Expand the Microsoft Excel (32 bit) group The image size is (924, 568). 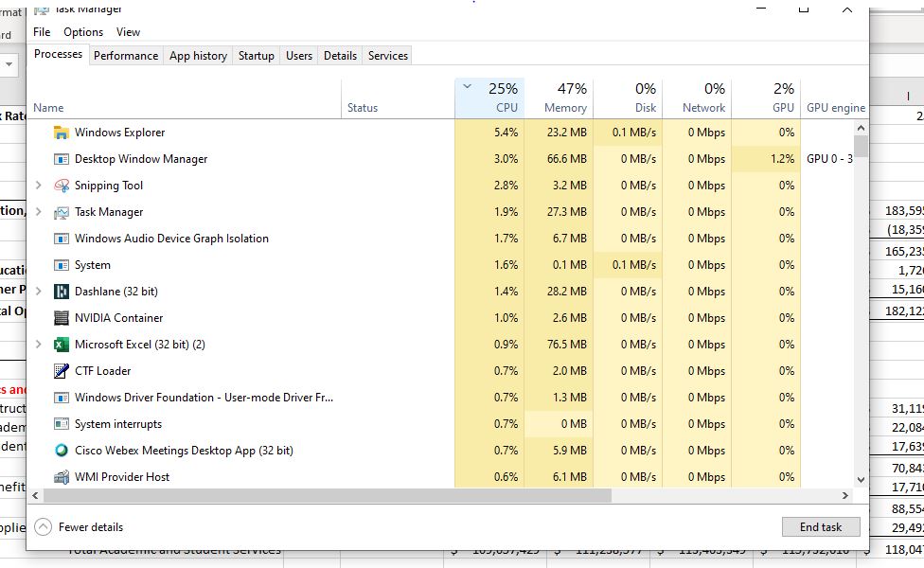[x=39, y=344]
